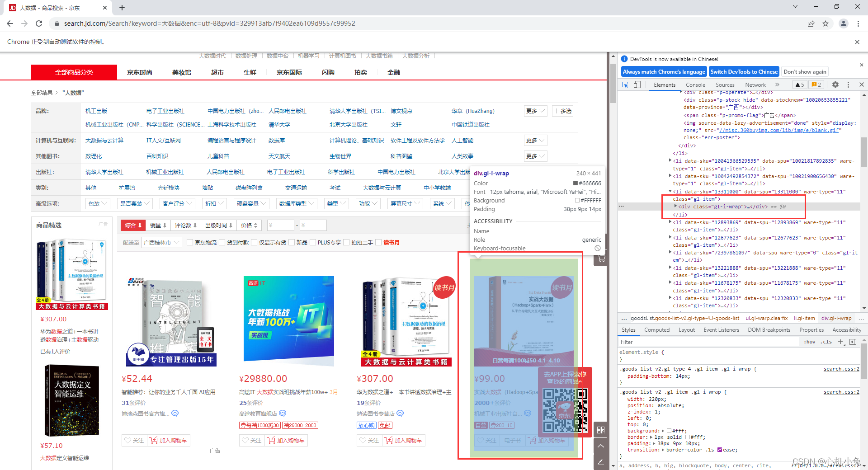868x470 pixels.
Task: Open the Chrome three-dot menu
Action: (x=858, y=23)
